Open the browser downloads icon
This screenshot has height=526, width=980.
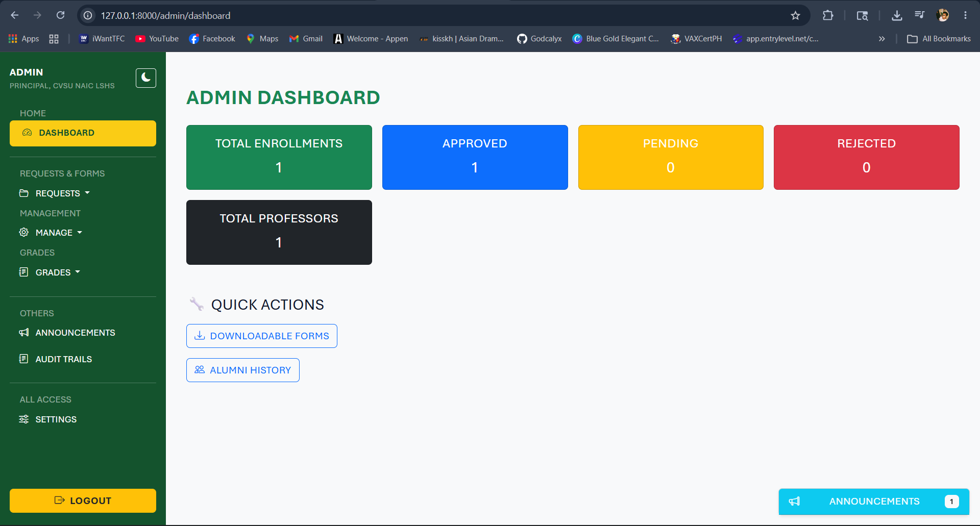(897, 16)
